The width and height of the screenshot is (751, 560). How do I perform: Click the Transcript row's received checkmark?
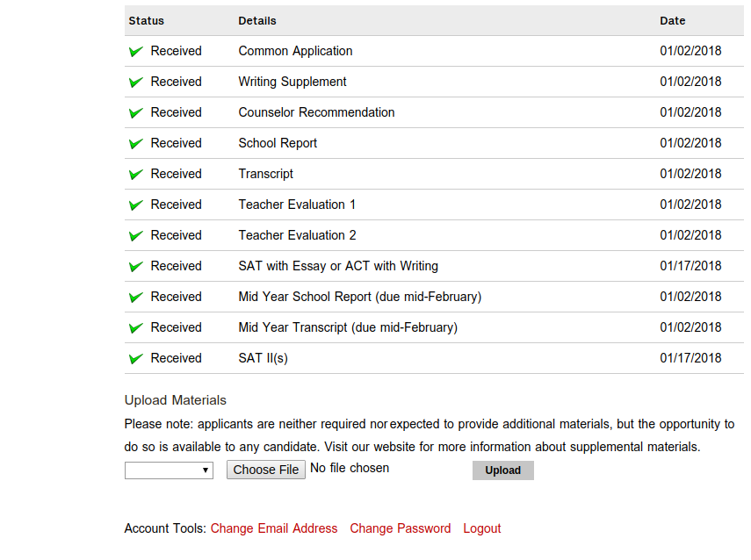click(136, 174)
